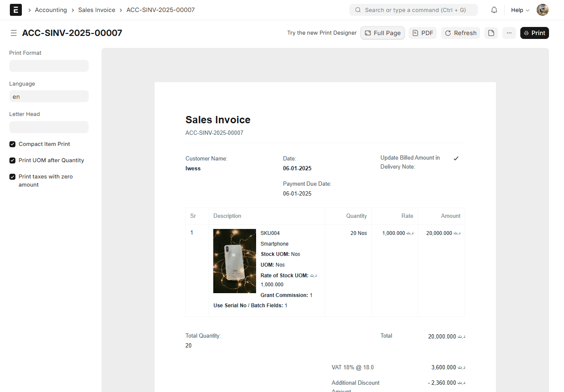The height and width of the screenshot is (392, 564).
Task: Click the Sales Invoice heading
Action: click(x=218, y=120)
